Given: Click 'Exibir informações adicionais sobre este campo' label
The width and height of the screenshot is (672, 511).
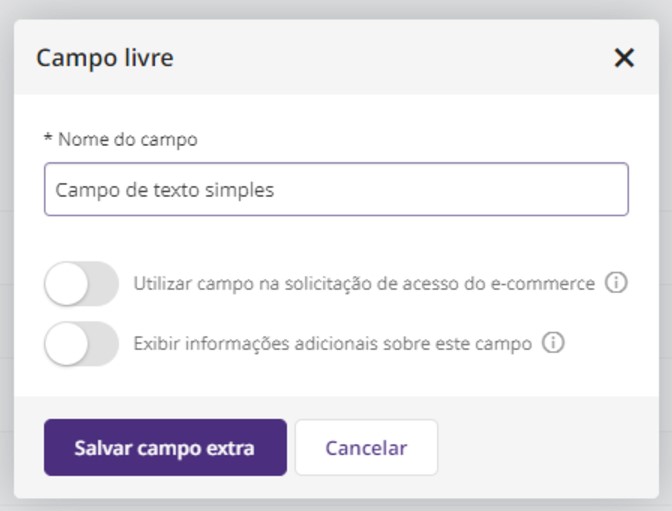Looking at the screenshot, I should click(333, 344).
